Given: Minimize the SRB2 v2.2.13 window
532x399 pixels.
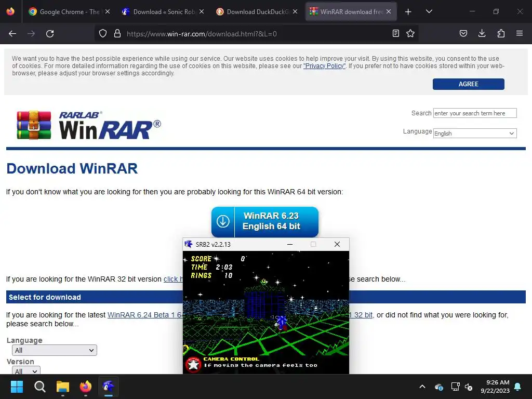Looking at the screenshot, I should tap(290, 244).
